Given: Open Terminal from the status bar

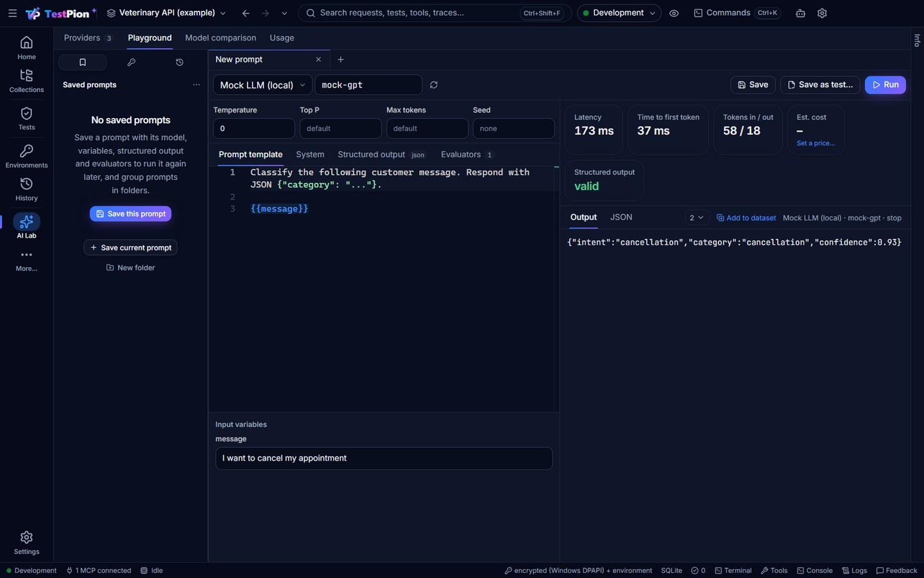Looking at the screenshot, I should coord(733,570).
